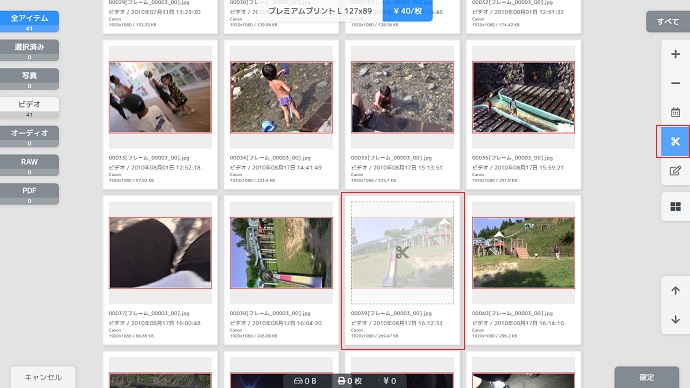
Task: Show only 写真 items
Action: click(x=29, y=79)
